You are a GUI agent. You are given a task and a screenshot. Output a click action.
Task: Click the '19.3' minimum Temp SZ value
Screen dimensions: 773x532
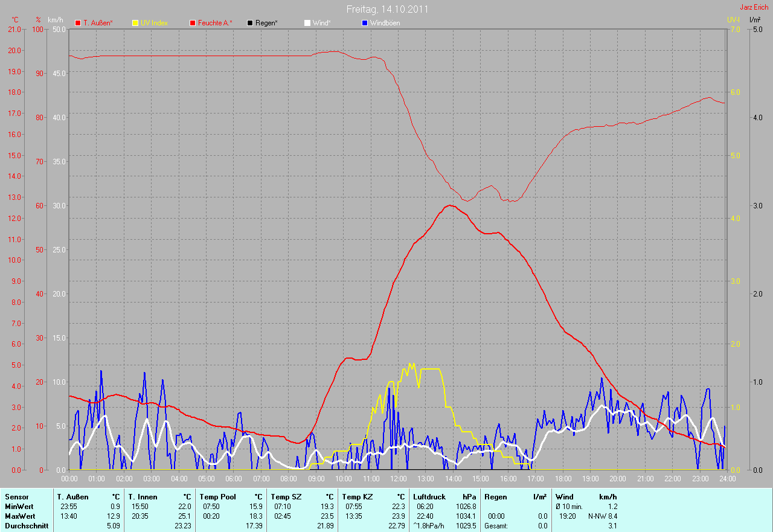point(327,506)
